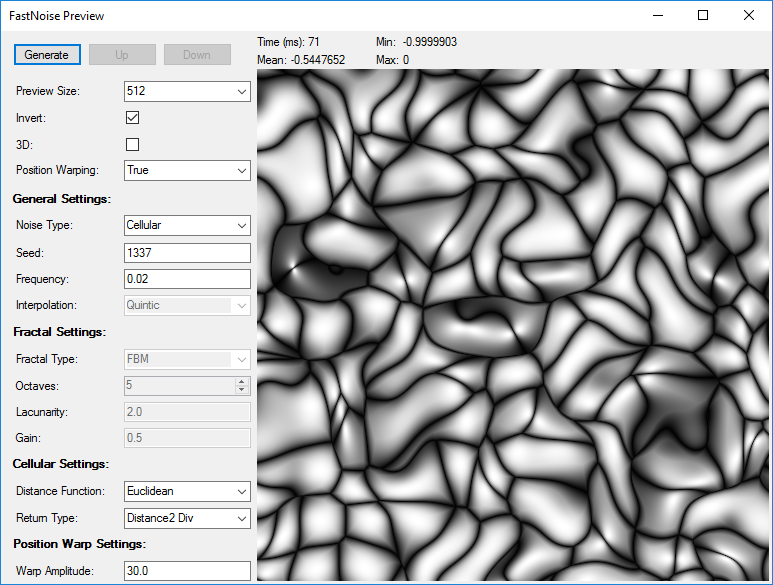
Task: Enable the 3D checkbox
Action: click(133, 144)
